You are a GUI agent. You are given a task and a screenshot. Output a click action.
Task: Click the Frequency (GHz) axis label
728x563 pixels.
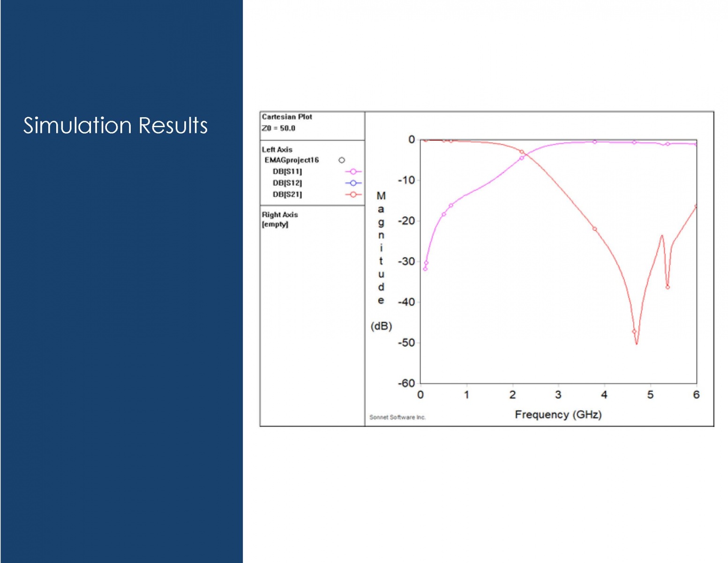(x=558, y=415)
